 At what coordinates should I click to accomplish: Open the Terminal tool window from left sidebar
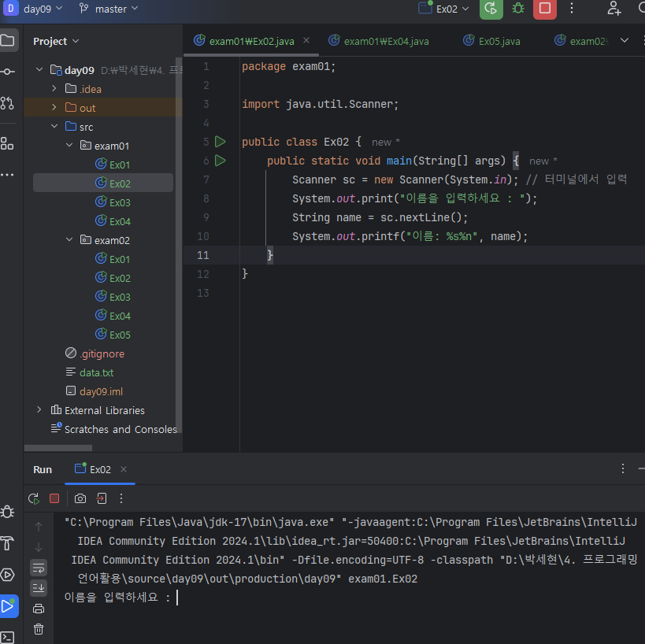8,636
